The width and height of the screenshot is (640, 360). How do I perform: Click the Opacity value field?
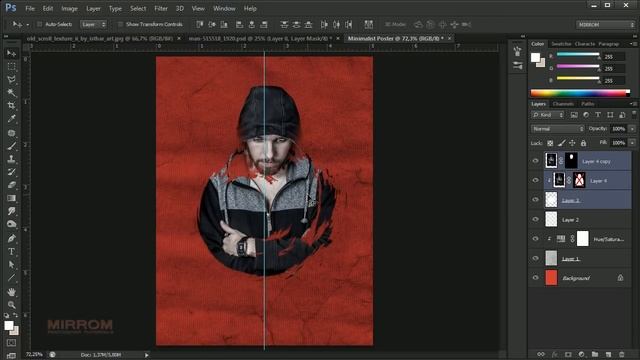tap(618, 129)
